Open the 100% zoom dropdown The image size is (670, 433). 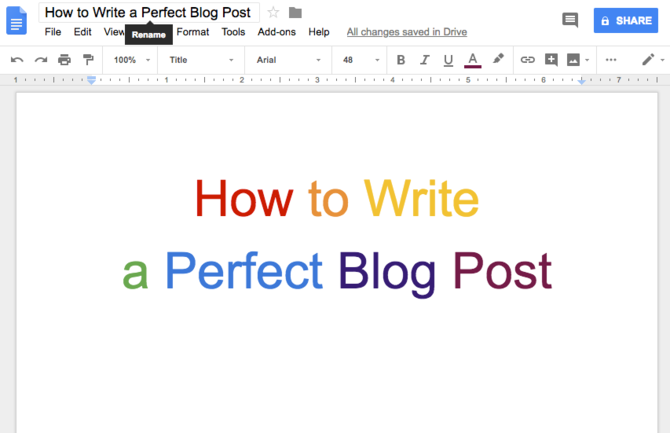click(x=132, y=60)
